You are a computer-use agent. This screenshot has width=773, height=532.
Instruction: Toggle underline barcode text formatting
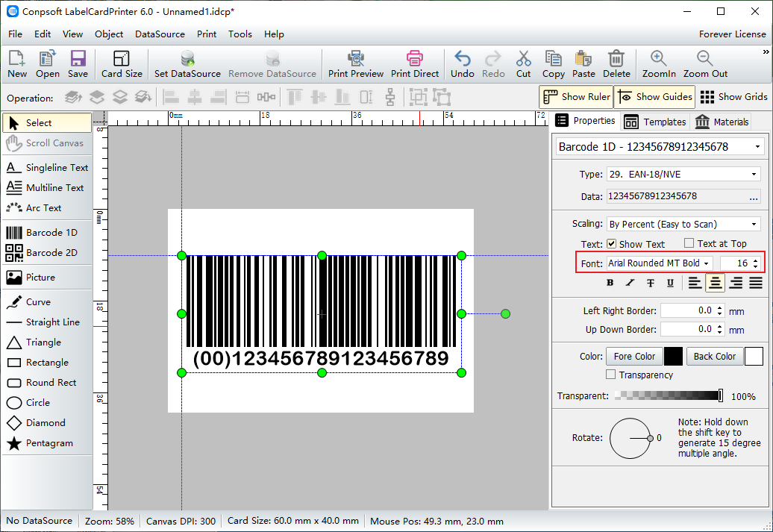[x=670, y=283]
